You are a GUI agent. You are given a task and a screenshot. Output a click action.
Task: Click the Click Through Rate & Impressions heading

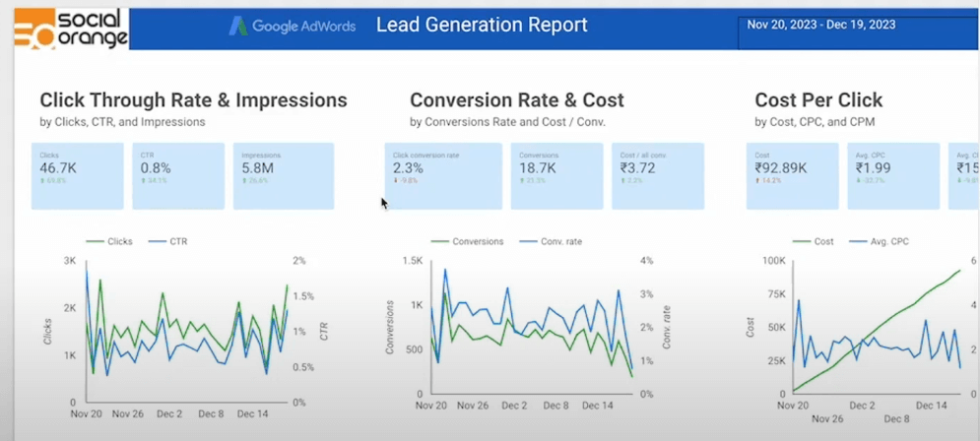(193, 100)
